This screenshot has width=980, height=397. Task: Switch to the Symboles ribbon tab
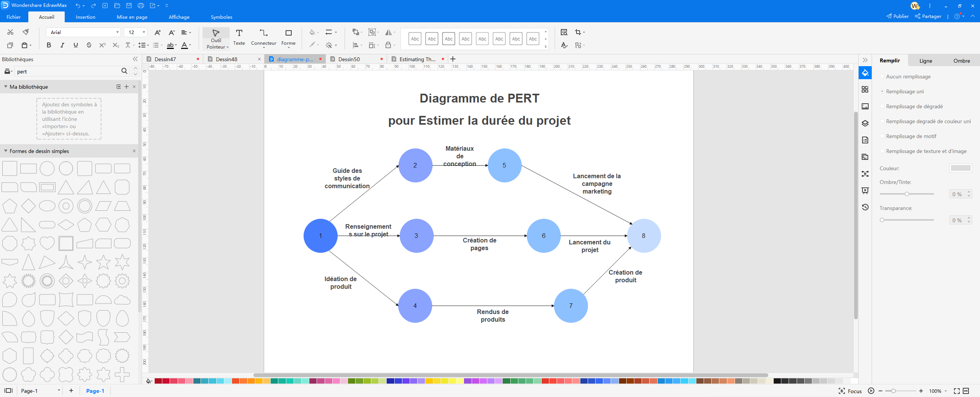coord(222,17)
